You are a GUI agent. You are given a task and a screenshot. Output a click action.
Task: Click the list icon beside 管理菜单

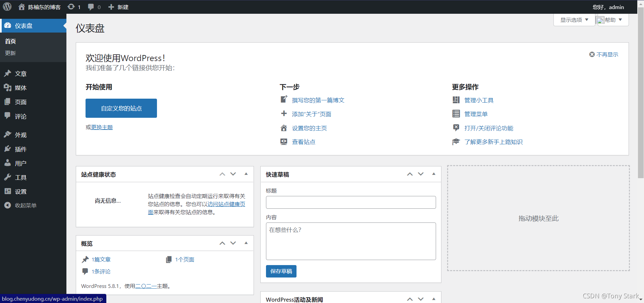tap(456, 114)
